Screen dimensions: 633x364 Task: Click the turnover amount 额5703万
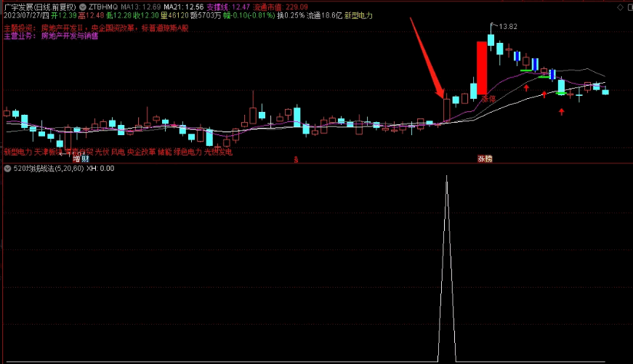pyautogui.click(x=206, y=15)
